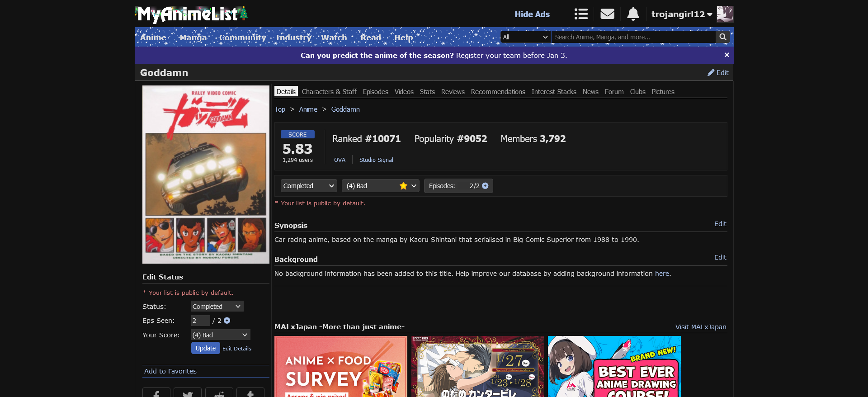Image resolution: width=868 pixels, height=397 pixels.
Task: Open the Watch menu
Action: click(x=334, y=38)
